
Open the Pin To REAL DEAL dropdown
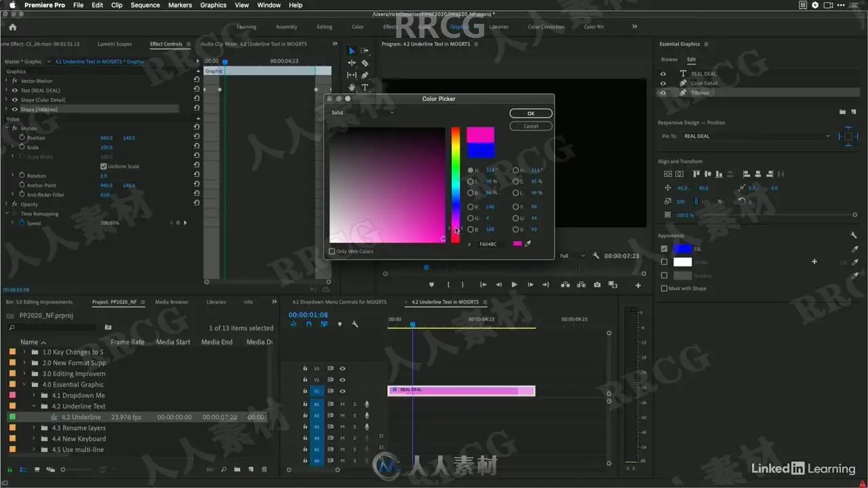click(x=756, y=136)
